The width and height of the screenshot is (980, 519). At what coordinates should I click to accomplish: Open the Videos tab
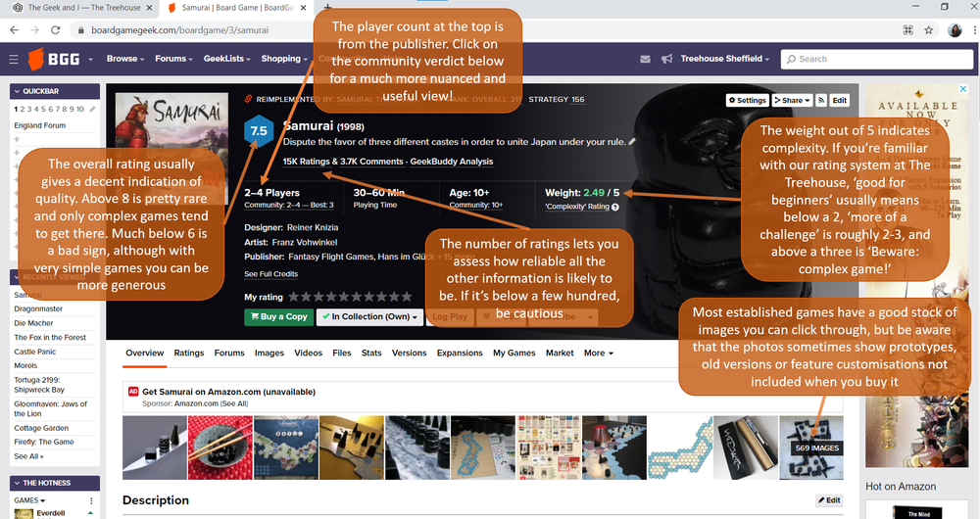(x=308, y=353)
